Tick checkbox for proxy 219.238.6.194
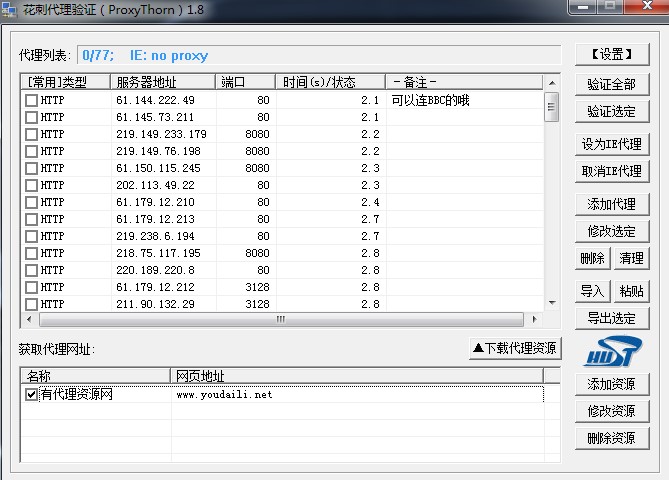Image resolution: width=669 pixels, height=480 pixels. click(31, 236)
